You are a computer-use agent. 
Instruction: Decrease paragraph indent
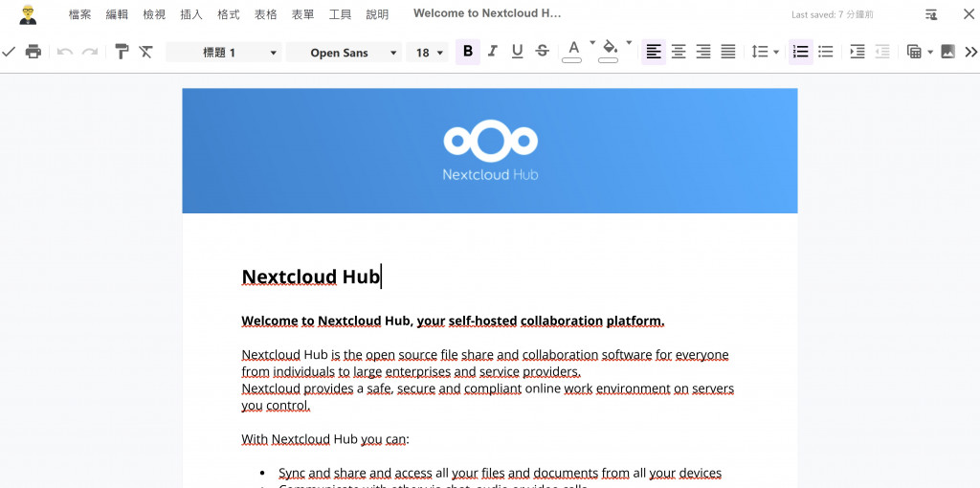(882, 52)
